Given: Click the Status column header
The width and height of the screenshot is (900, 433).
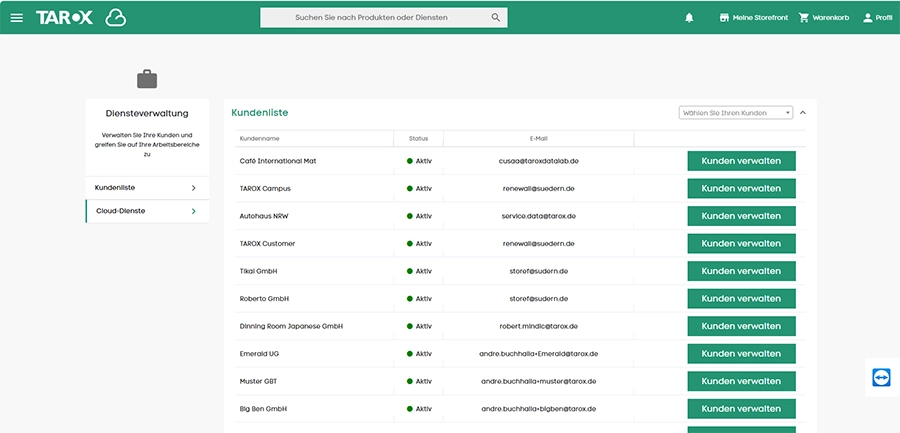Looking at the screenshot, I should tap(418, 138).
